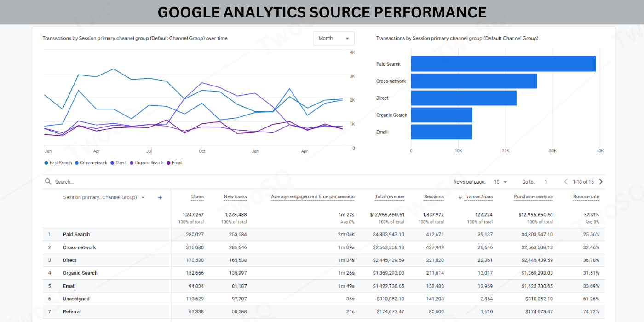
Task: Go to previous page of results
Action: (566, 182)
